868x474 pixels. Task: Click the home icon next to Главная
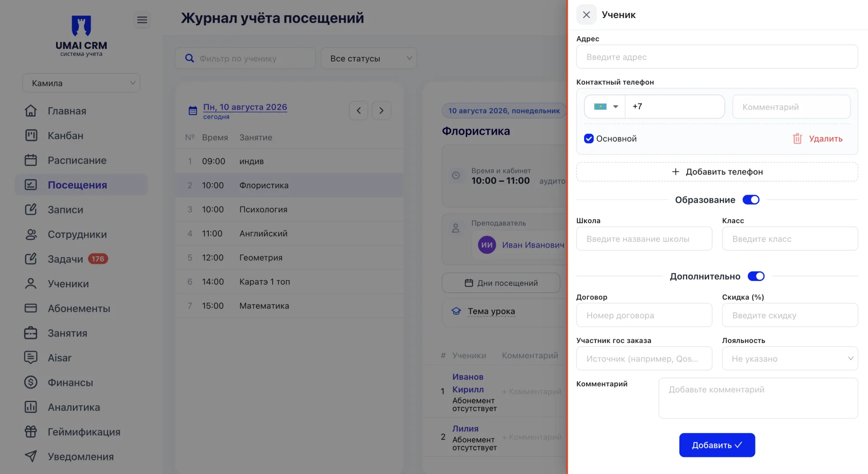point(31,111)
